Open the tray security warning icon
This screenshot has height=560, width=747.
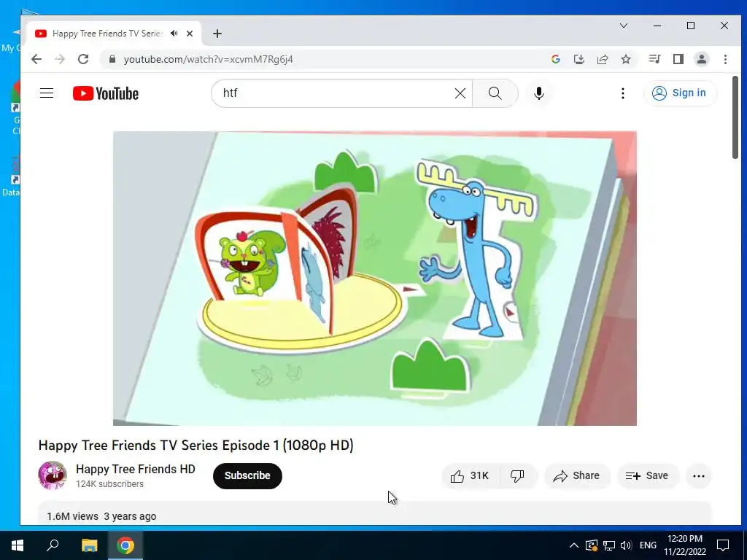(591, 545)
